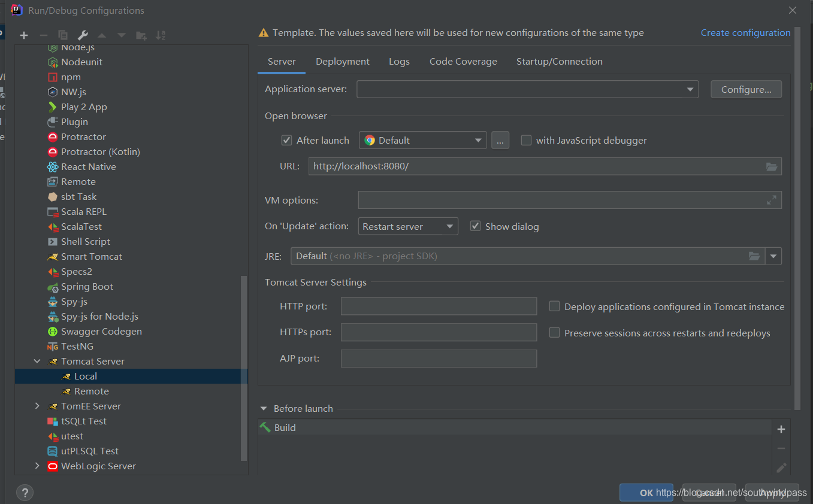Click the help question mark icon
The height and width of the screenshot is (504, 813).
(25, 493)
